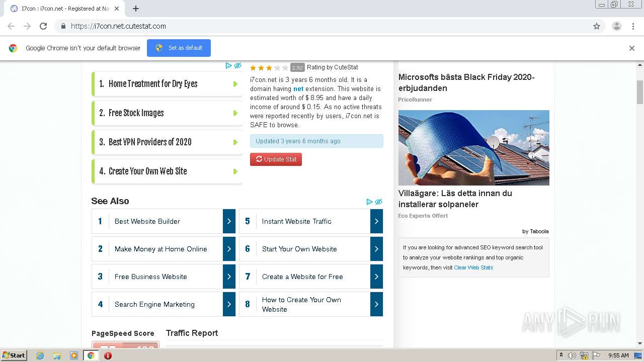Open volume control in system tray

click(572, 355)
